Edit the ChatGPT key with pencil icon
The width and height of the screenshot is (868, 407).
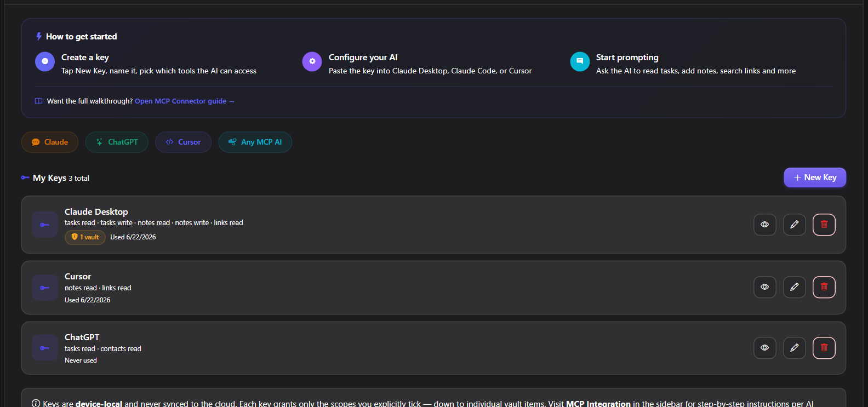click(794, 348)
